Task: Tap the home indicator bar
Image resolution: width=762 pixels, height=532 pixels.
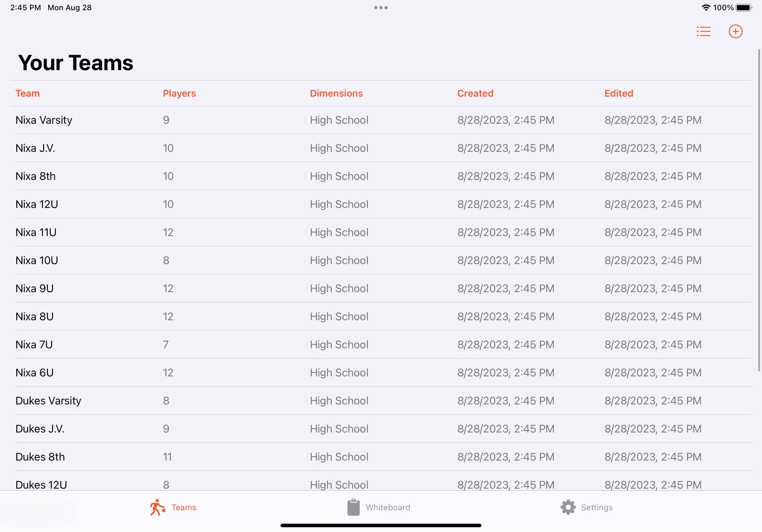Action: 381,525
